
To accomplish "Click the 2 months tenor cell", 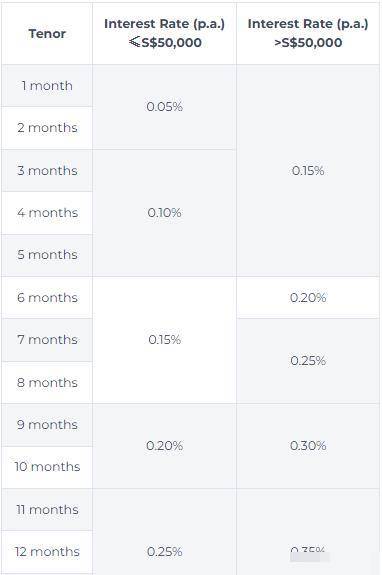I will coord(47,128).
